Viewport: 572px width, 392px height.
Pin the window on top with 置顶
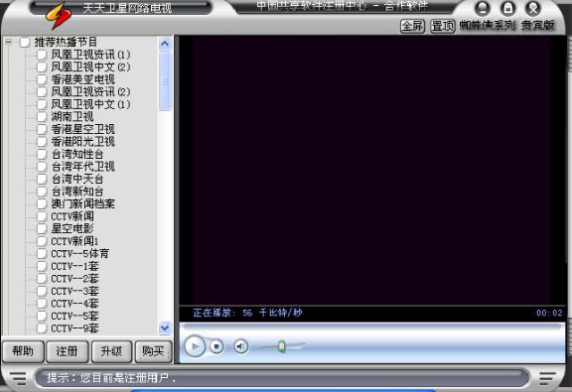coord(443,26)
